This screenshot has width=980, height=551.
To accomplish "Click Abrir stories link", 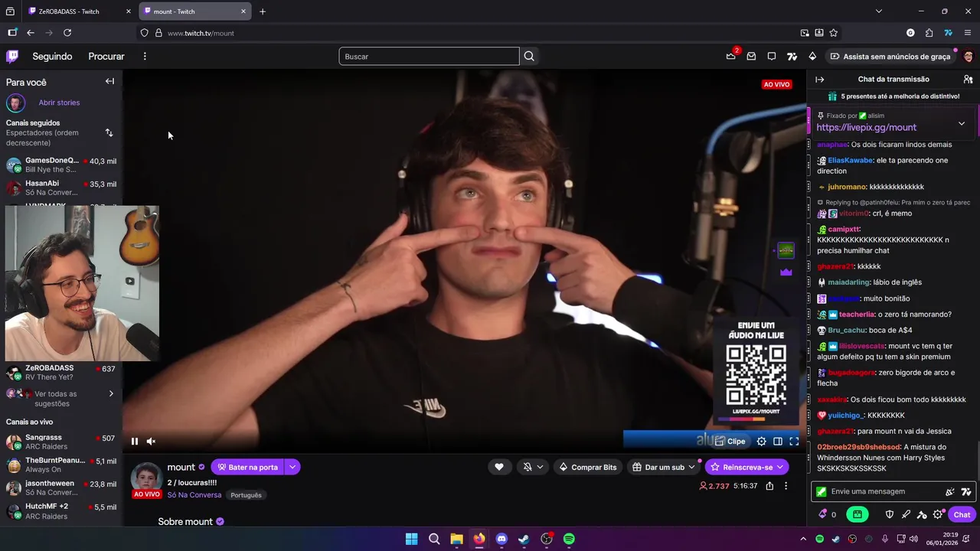I will point(59,103).
